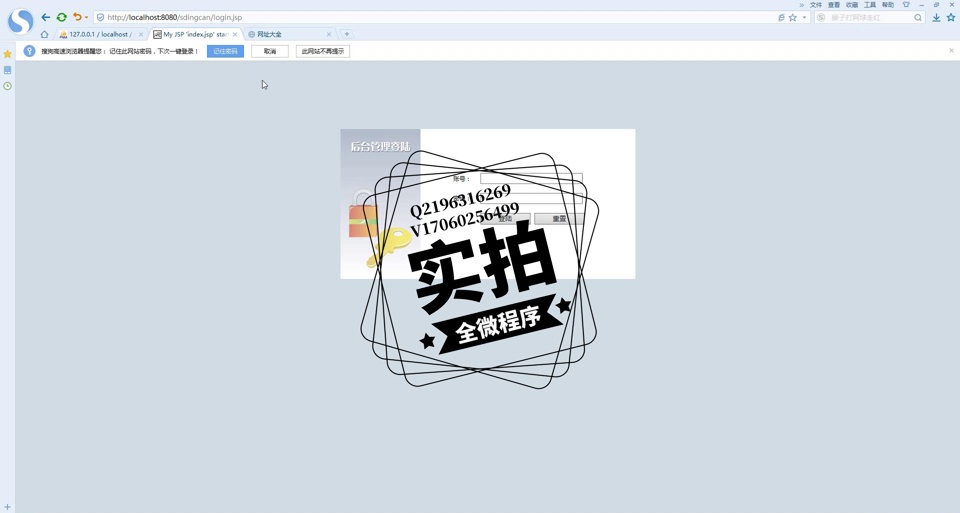Image resolution: width=960 pixels, height=513 pixels.
Task: Click the Sogou search engine icon
Action: tap(821, 18)
